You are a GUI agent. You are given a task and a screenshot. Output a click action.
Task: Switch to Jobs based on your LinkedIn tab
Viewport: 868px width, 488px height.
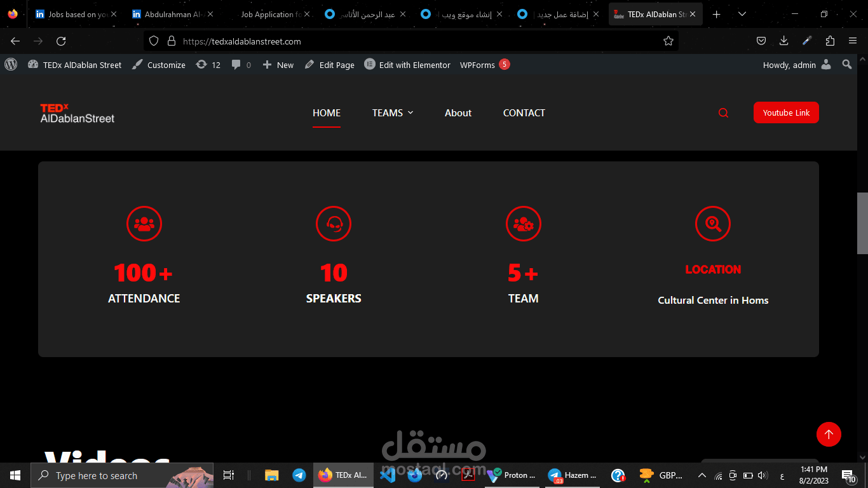pos(76,14)
